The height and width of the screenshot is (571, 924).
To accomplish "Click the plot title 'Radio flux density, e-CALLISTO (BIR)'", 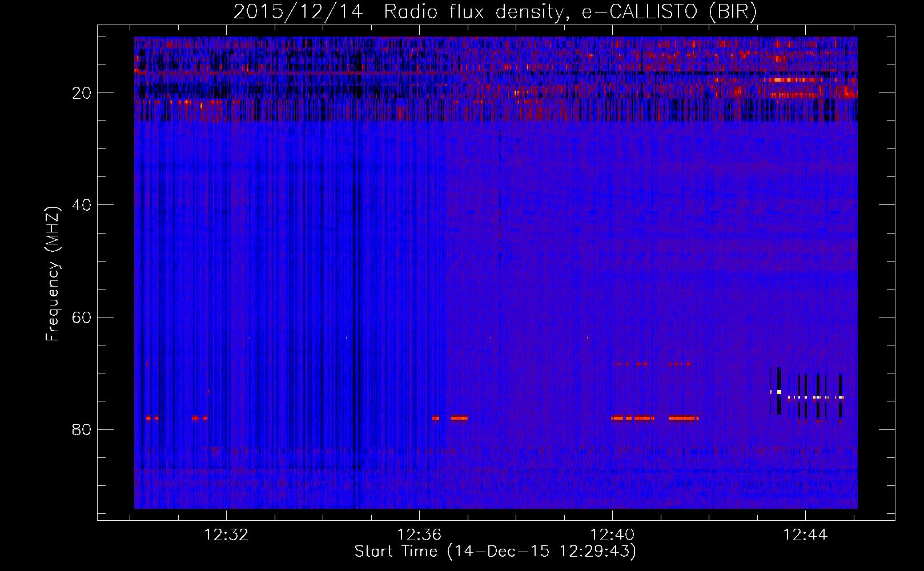I will 571,12.
